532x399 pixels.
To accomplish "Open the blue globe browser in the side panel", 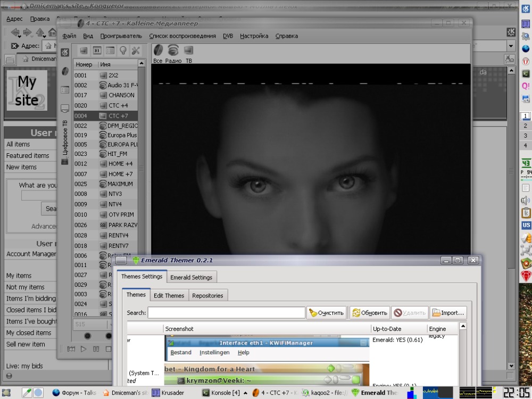I will pyautogui.click(x=526, y=49).
